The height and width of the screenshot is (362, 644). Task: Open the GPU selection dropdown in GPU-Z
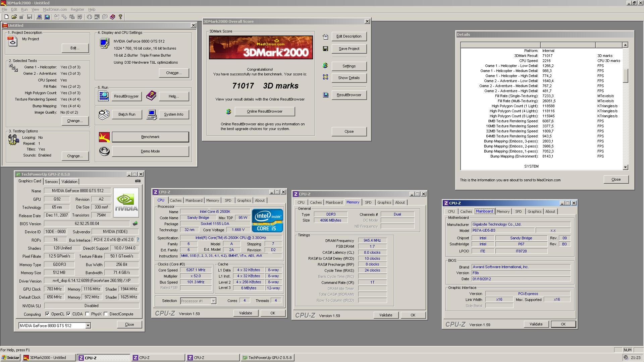(x=88, y=325)
